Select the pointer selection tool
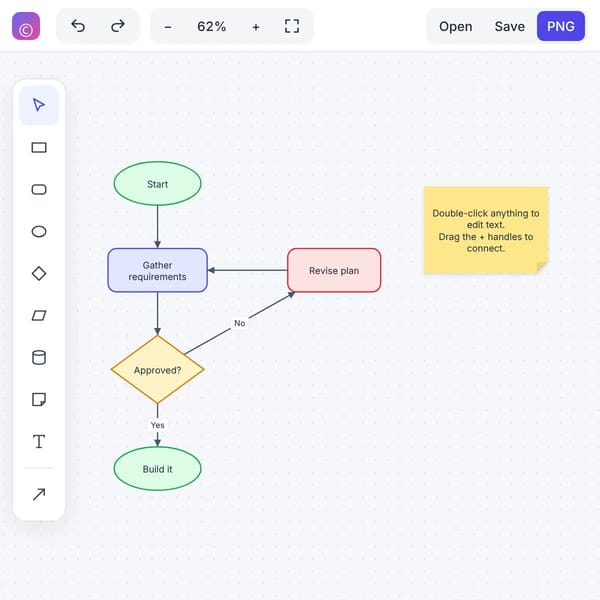Image resolution: width=600 pixels, height=600 pixels. pyautogui.click(x=39, y=105)
